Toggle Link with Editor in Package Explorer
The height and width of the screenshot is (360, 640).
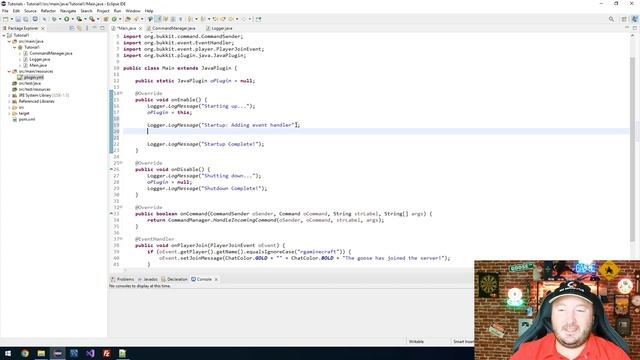tap(79, 28)
